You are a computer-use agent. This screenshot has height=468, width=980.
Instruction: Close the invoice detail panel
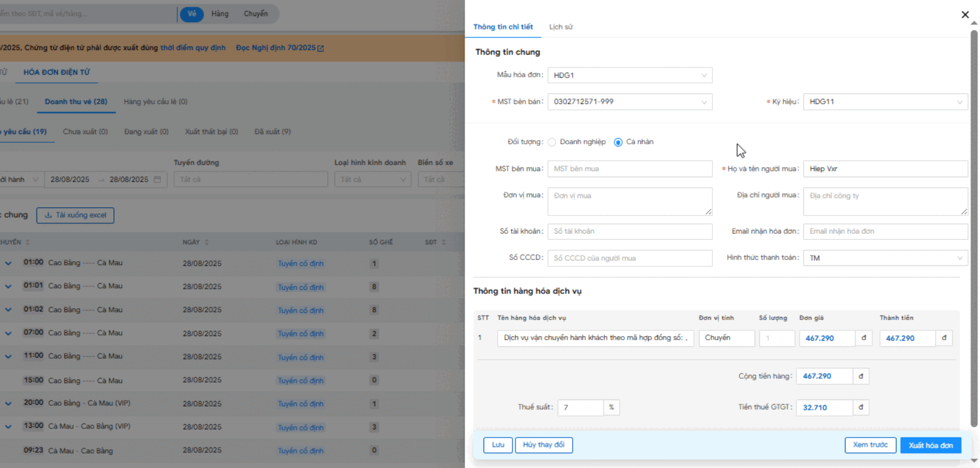coord(965,14)
